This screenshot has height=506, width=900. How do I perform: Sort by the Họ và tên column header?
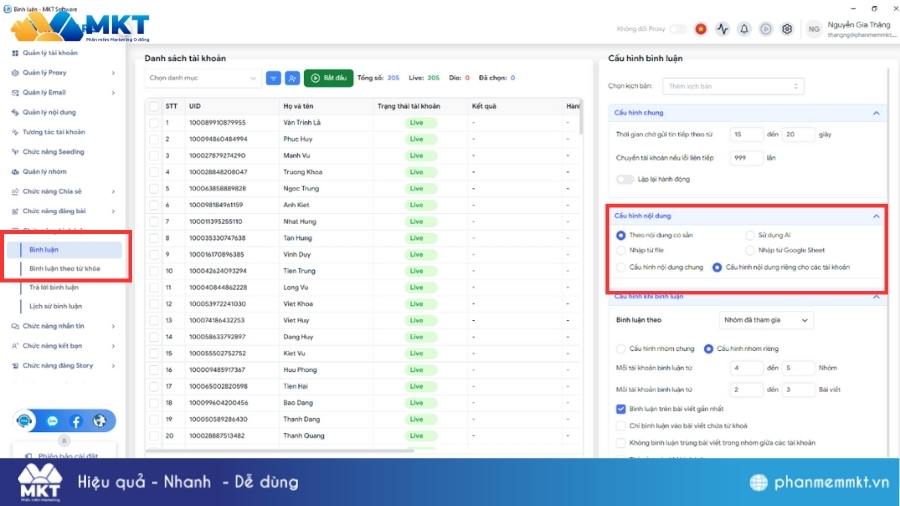tap(298, 106)
